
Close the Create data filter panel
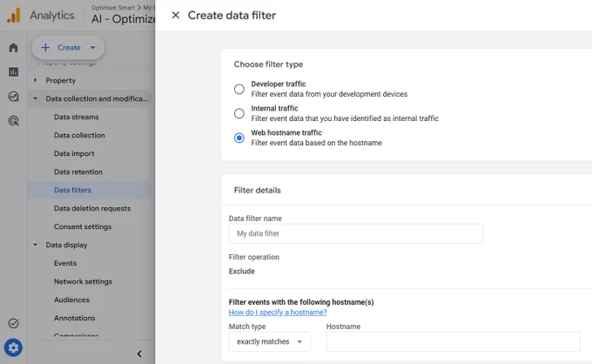tap(176, 15)
